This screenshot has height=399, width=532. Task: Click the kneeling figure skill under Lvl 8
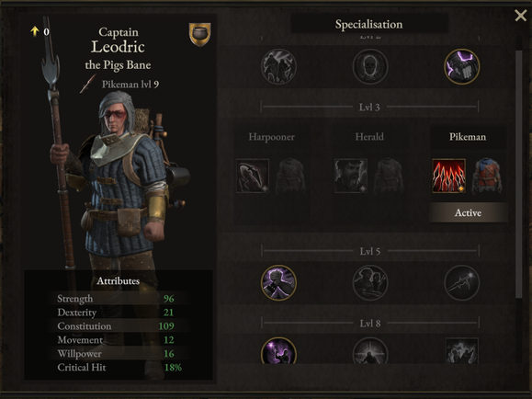(x=369, y=350)
